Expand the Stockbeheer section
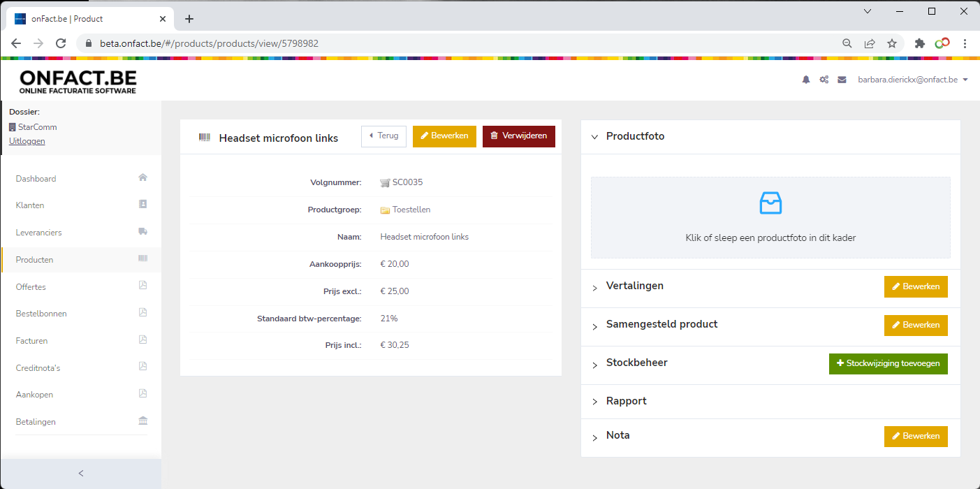 595,364
